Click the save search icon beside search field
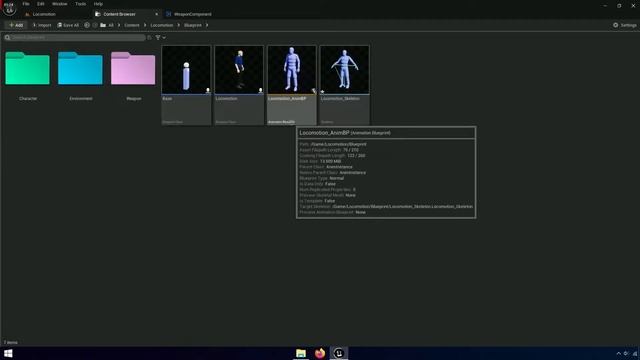This screenshot has height=360, width=640. click(149, 37)
